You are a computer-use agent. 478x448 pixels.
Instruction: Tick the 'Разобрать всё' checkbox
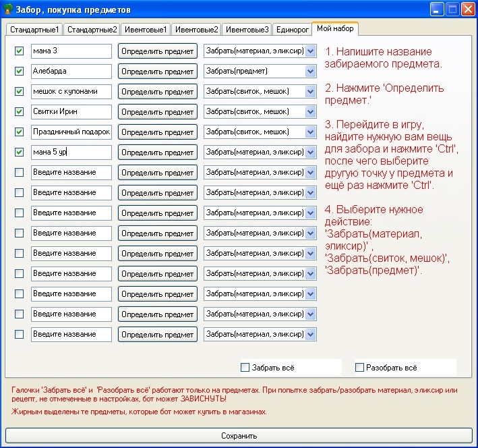pyautogui.click(x=359, y=368)
